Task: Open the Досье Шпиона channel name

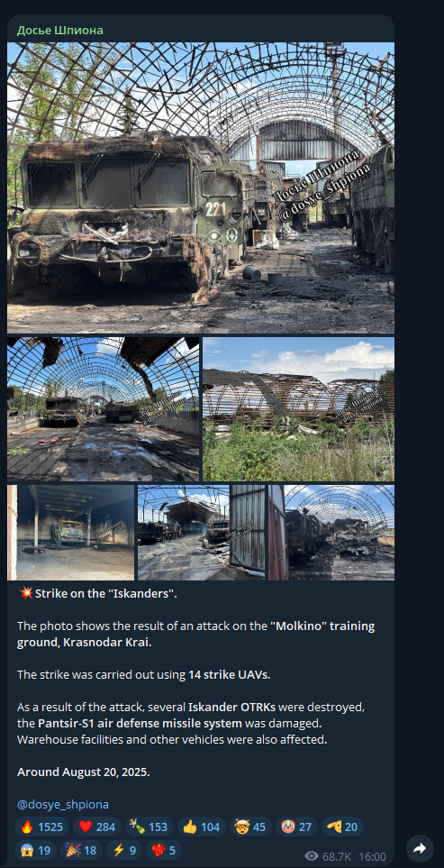Action: point(59,30)
